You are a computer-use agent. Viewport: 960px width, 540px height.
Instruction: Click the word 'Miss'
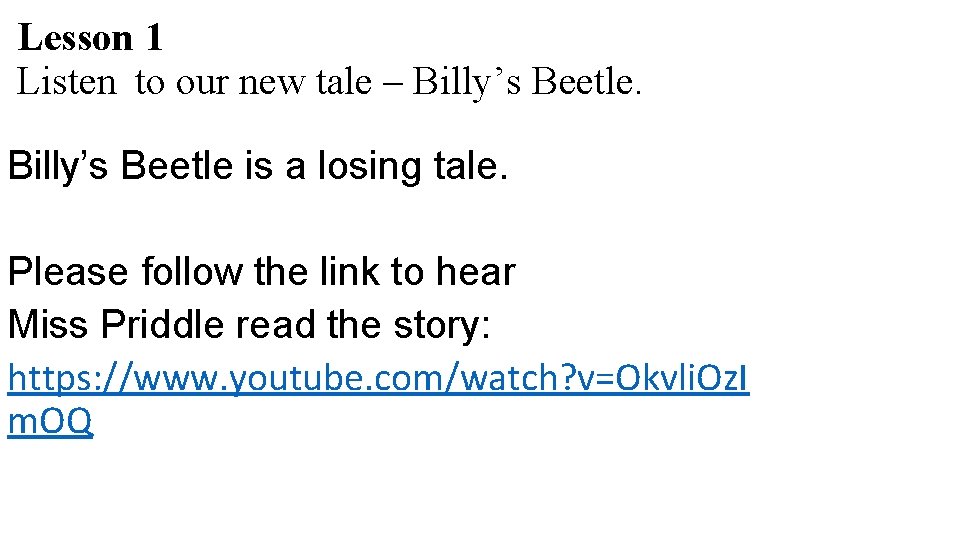click(x=46, y=324)
